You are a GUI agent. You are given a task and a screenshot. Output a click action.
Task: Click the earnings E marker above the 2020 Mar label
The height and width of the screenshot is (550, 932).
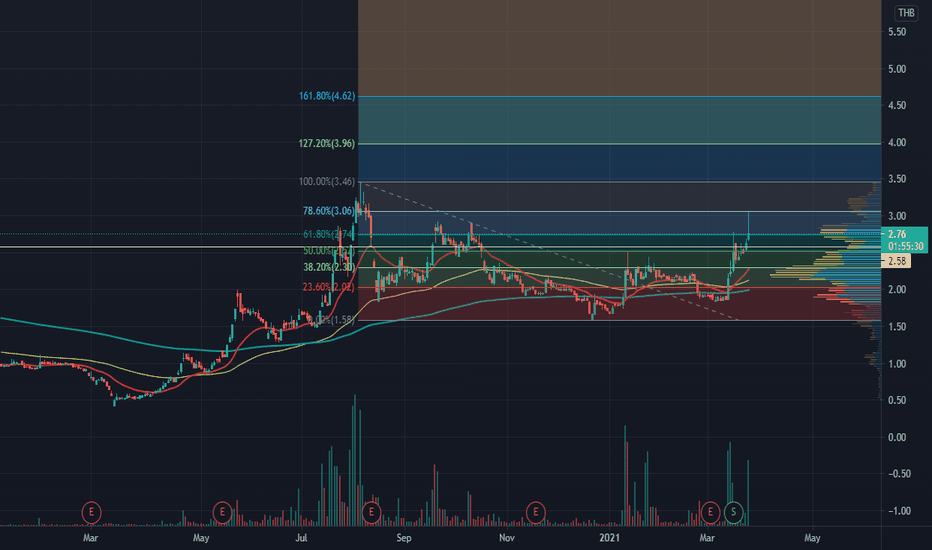(x=91, y=512)
